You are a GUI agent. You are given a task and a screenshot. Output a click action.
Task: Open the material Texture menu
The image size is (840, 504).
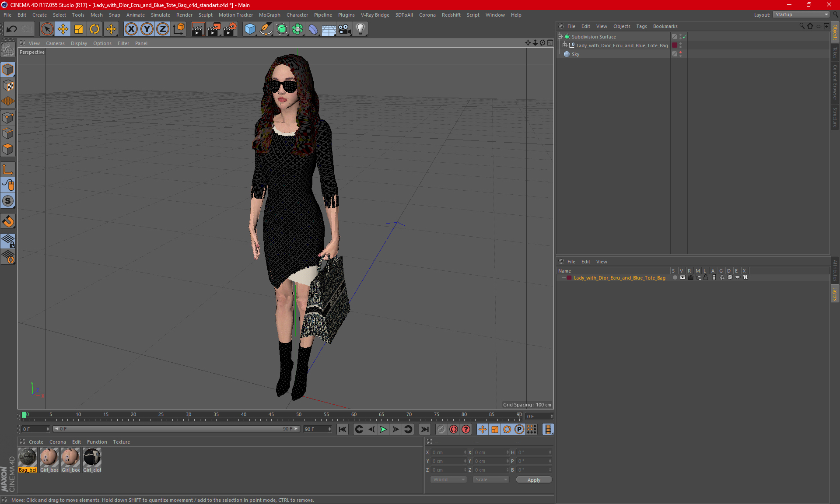[x=121, y=442]
